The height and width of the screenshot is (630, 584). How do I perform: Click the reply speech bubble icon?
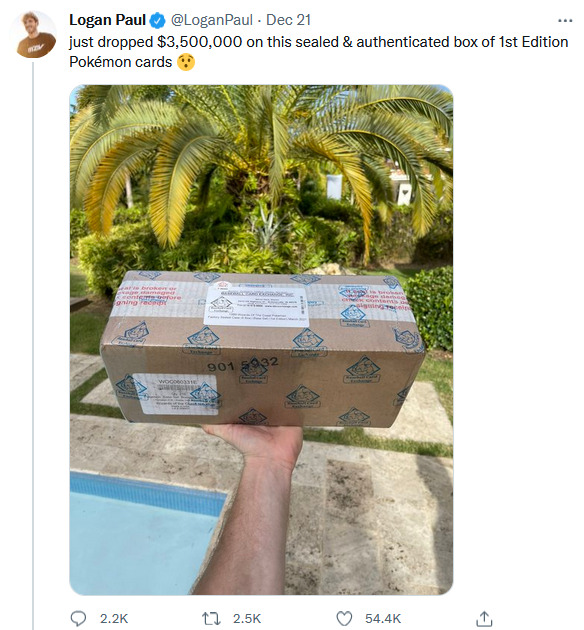pyautogui.click(x=78, y=618)
